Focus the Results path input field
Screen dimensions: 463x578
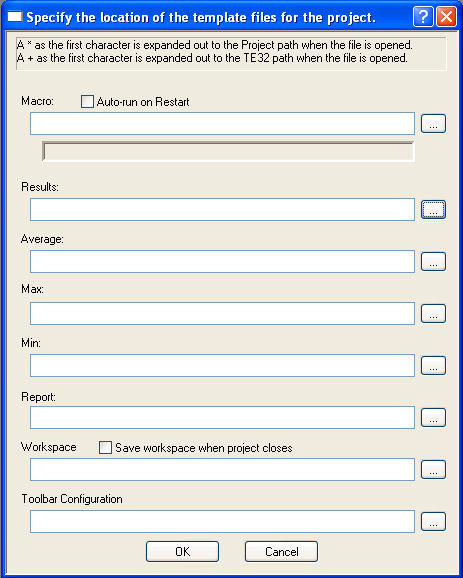pyautogui.click(x=222, y=209)
